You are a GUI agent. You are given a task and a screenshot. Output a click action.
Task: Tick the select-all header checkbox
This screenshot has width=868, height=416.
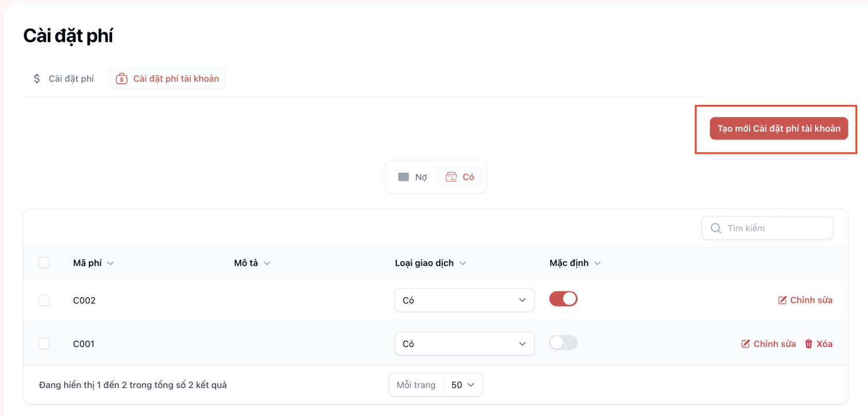click(x=44, y=263)
